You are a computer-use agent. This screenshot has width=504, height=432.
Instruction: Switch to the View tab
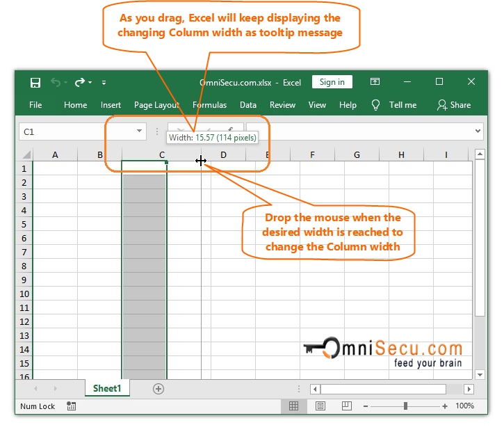pyautogui.click(x=317, y=105)
